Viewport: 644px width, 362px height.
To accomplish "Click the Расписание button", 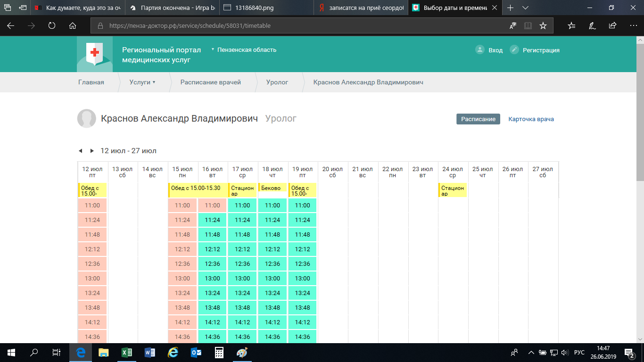I will coord(478,119).
